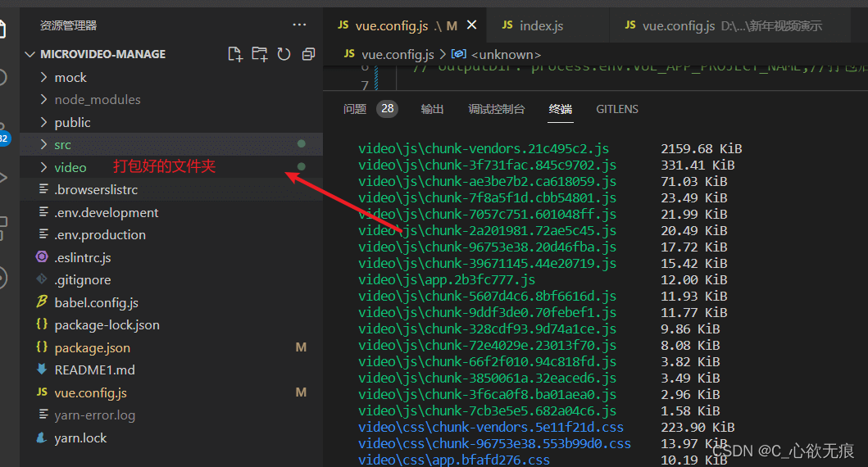The image size is (868, 467).
Task: Click the New File icon in explorer header
Action: 235,54
